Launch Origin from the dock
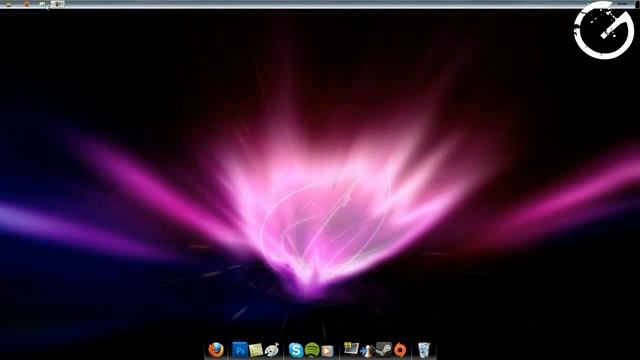Image resolution: width=640 pixels, height=360 pixels. pyautogui.click(x=400, y=350)
